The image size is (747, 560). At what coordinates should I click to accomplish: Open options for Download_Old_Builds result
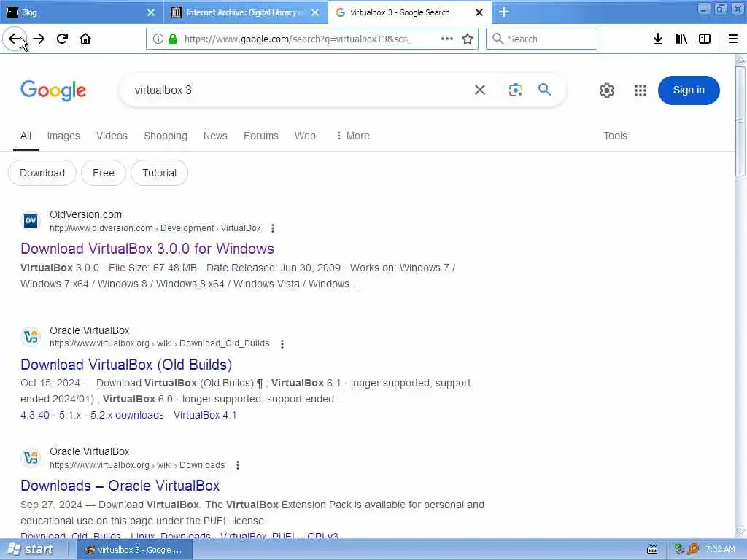tap(282, 344)
